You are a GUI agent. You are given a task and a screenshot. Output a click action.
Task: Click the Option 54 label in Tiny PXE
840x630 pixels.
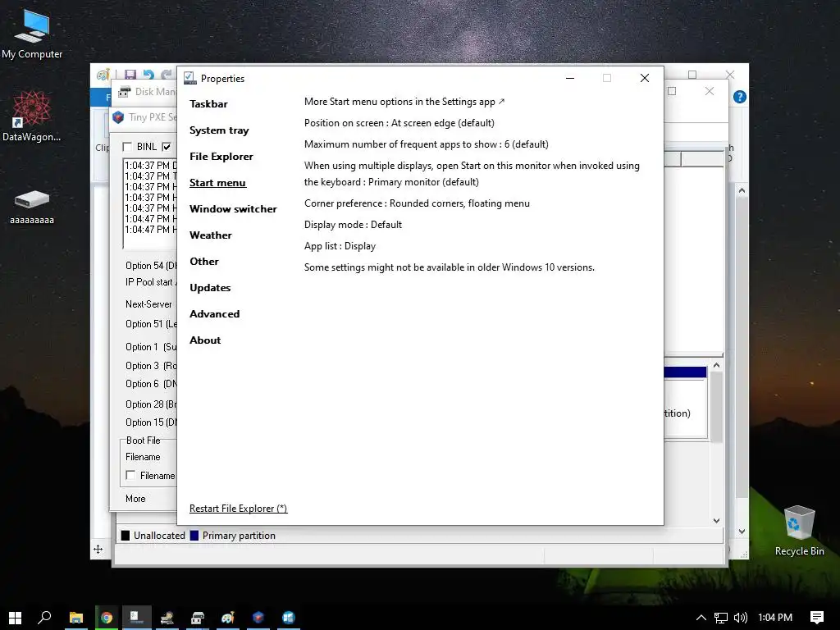pos(151,266)
